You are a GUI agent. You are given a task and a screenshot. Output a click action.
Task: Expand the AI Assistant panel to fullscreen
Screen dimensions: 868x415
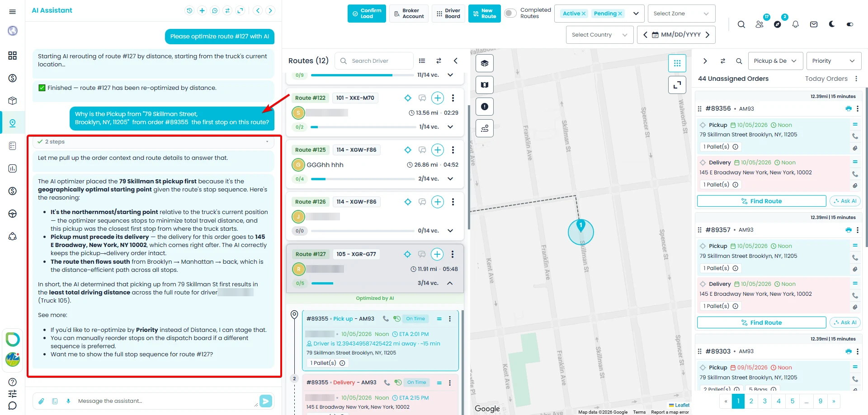click(240, 10)
